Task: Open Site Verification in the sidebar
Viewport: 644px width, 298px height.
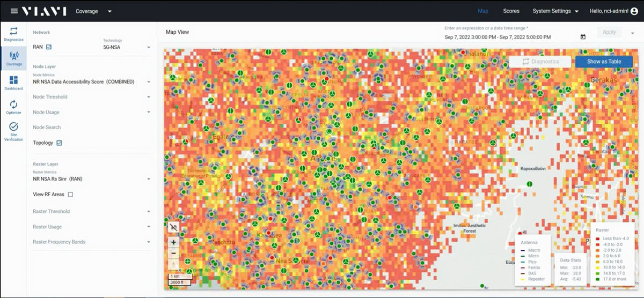Action: coord(13,131)
